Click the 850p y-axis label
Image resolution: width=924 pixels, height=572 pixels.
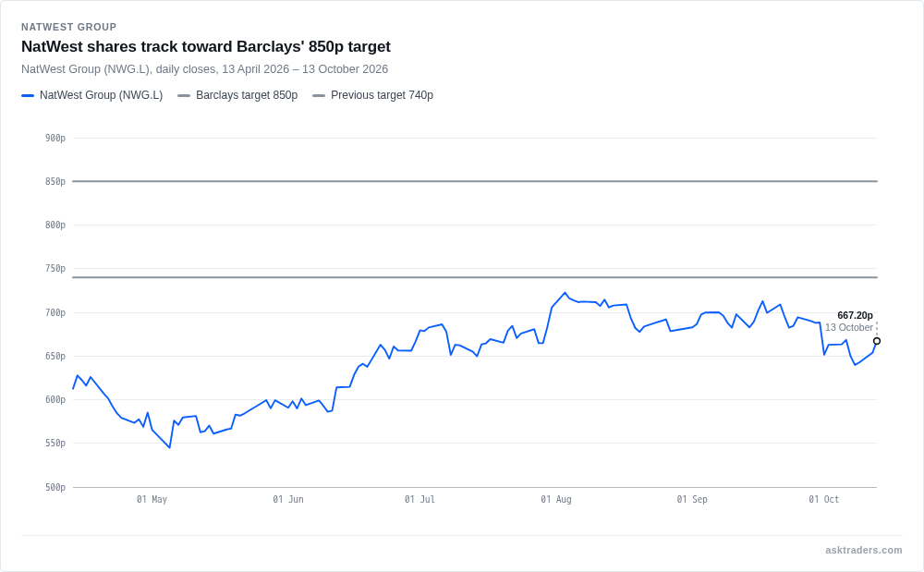(55, 181)
